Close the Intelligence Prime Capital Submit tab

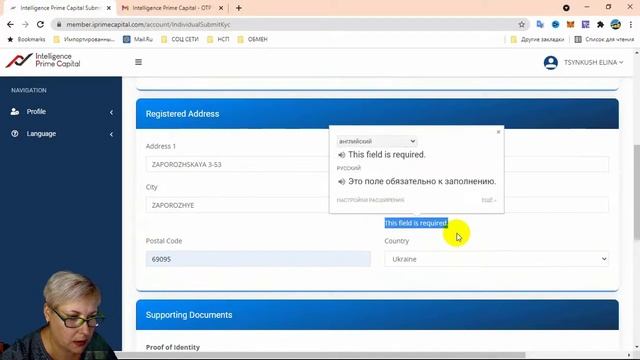point(109,8)
